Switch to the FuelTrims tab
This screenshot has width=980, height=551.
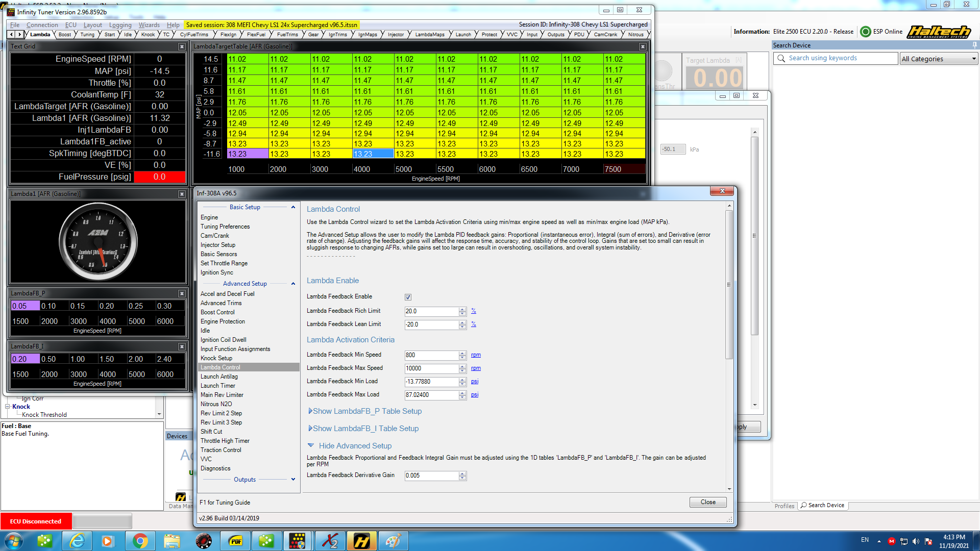(287, 35)
